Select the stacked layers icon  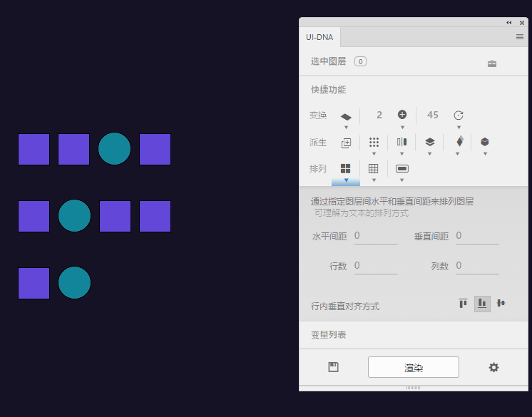430,142
